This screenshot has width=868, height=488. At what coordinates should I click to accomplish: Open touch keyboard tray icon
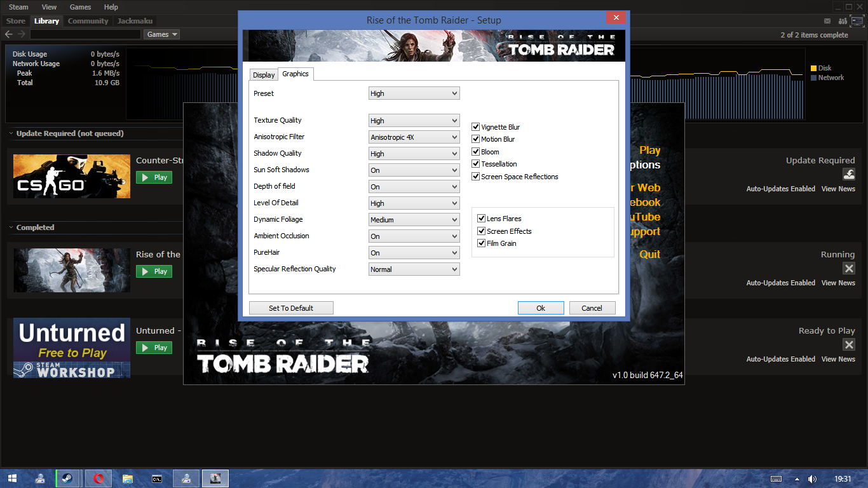pos(776,478)
